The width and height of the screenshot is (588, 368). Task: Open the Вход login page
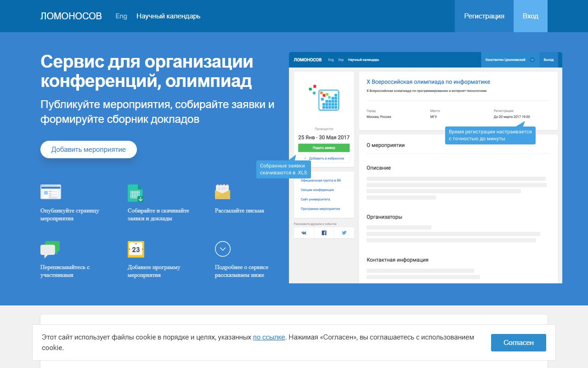[x=531, y=16]
